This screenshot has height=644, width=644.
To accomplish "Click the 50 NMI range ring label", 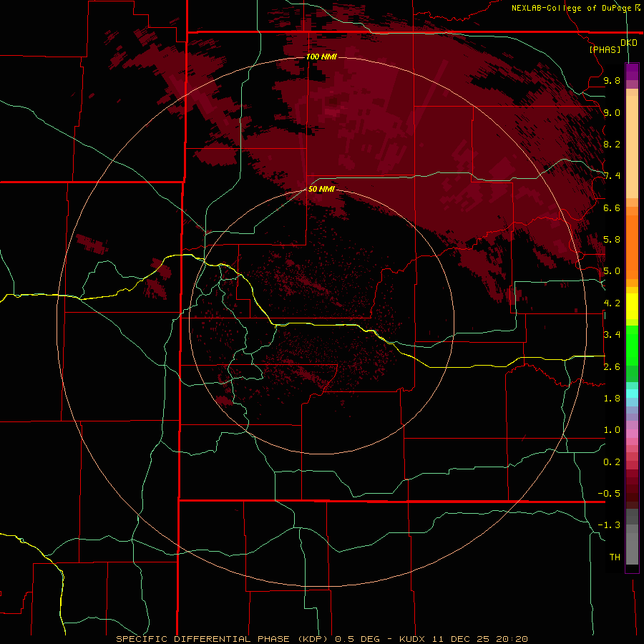I will 321,189.
